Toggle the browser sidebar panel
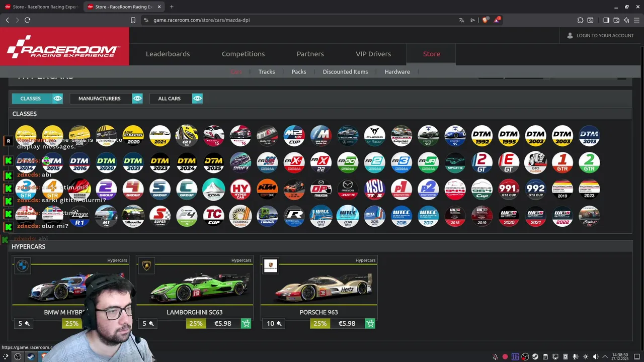 (x=606, y=20)
